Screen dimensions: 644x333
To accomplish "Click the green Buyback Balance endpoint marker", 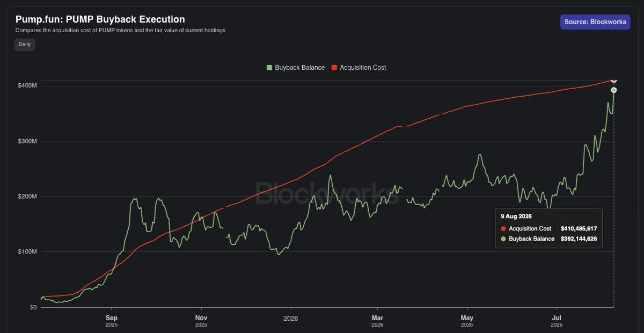I will coord(614,90).
